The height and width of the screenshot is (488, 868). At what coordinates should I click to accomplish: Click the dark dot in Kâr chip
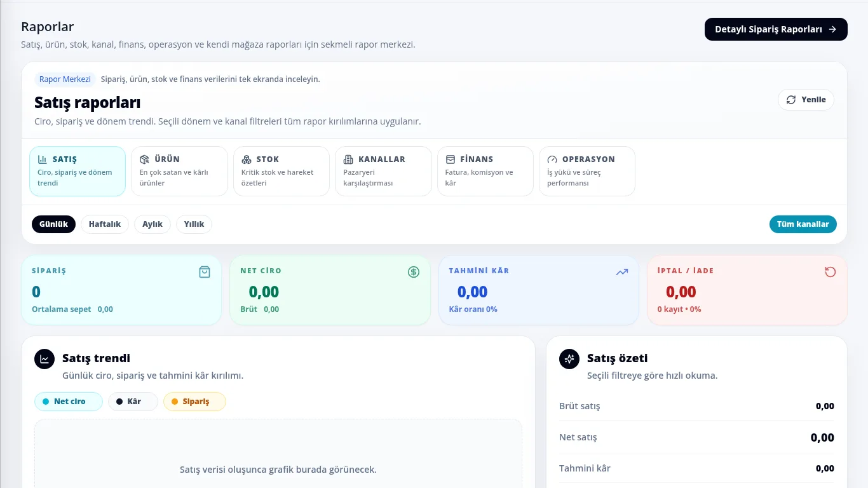click(x=119, y=402)
